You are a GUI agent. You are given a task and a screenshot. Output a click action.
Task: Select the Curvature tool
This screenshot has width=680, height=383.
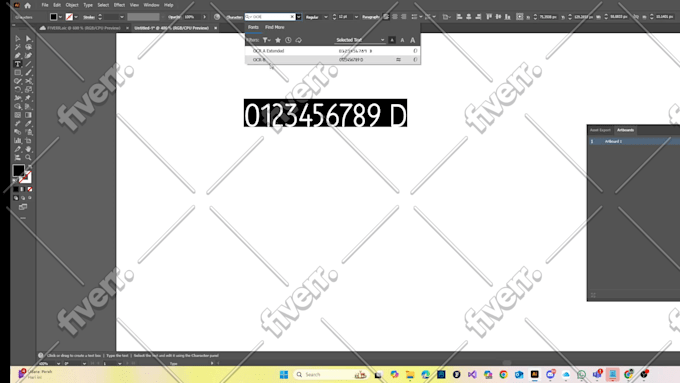point(29,56)
